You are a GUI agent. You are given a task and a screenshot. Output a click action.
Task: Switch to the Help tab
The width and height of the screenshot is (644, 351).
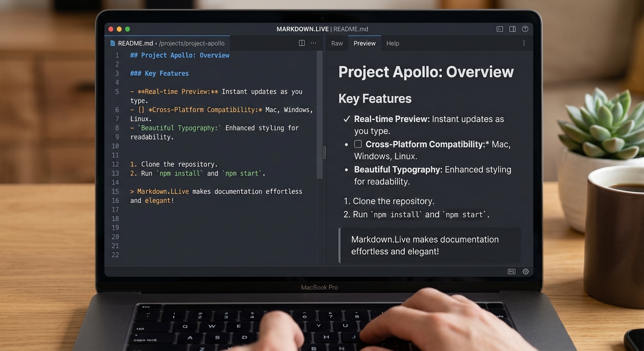(x=393, y=43)
